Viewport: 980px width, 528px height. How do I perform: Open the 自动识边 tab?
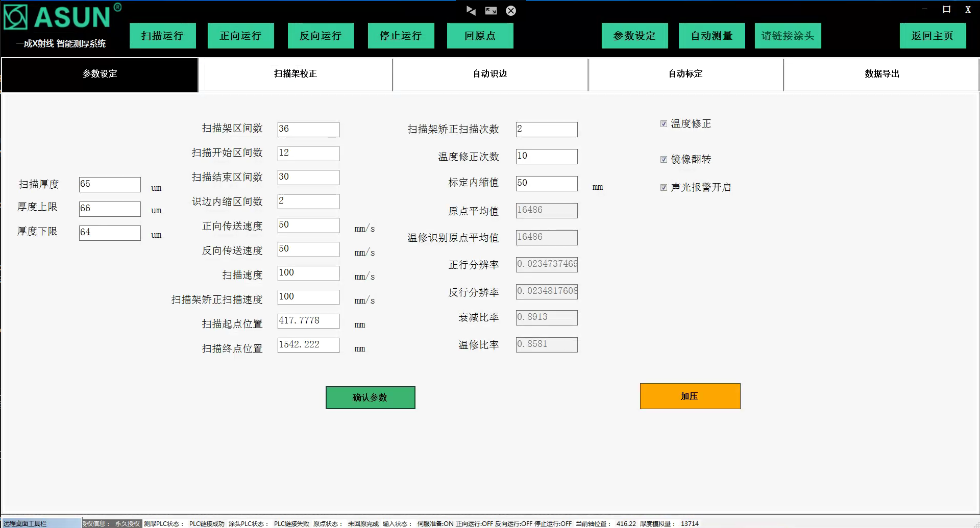pyautogui.click(x=490, y=74)
